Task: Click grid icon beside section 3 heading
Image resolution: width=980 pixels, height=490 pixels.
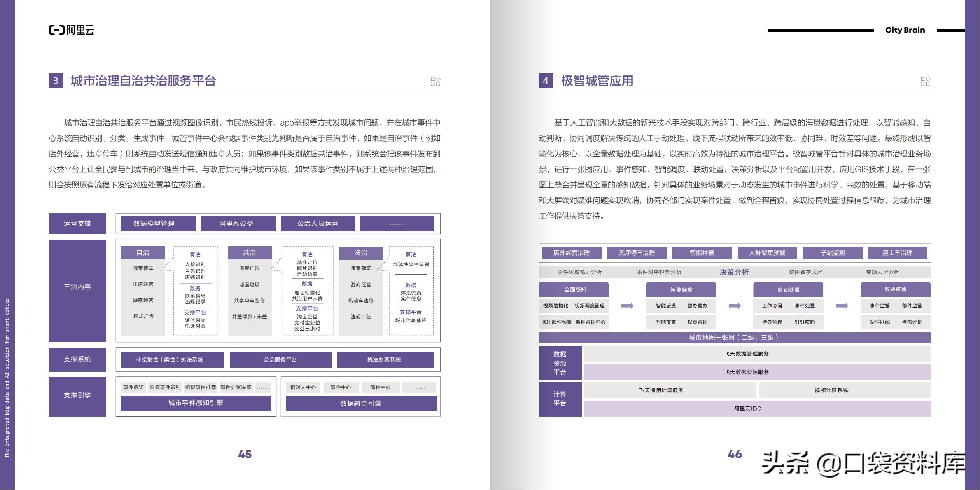Action: click(x=436, y=81)
